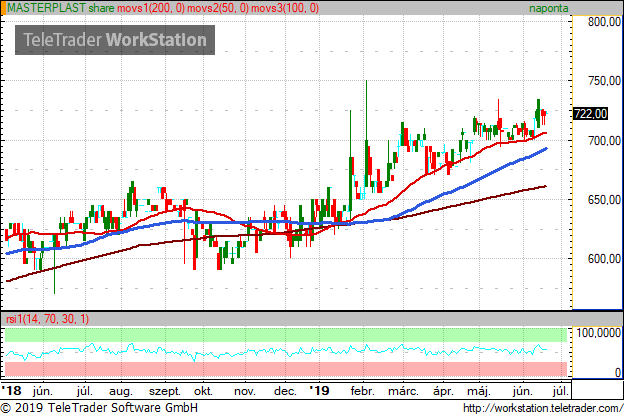Select the rsi1(14, 70, 30, 1) label
Viewport: 624px width, 417px height.
[47, 319]
